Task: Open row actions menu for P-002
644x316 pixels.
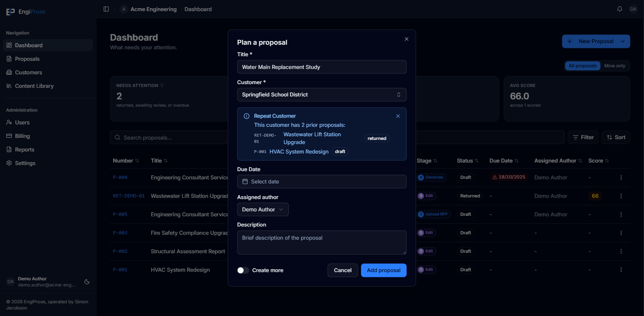Action: point(621,252)
